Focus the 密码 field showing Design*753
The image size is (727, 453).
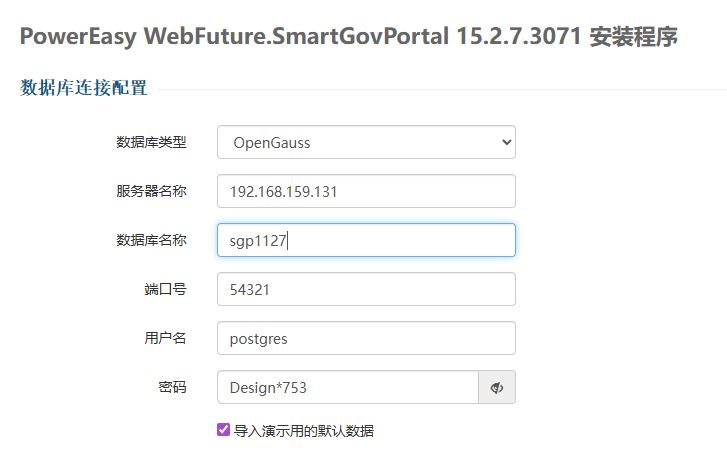(x=347, y=387)
